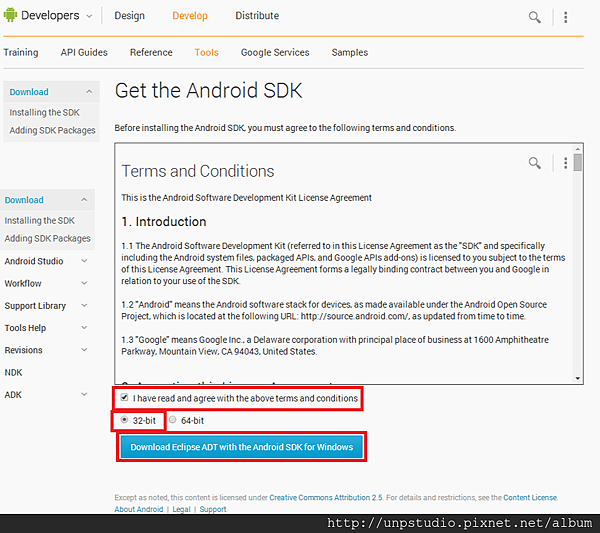Click the ADK sidebar label
Image resolution: width=600 pixels, height=533 pixels.
(13, 394)
